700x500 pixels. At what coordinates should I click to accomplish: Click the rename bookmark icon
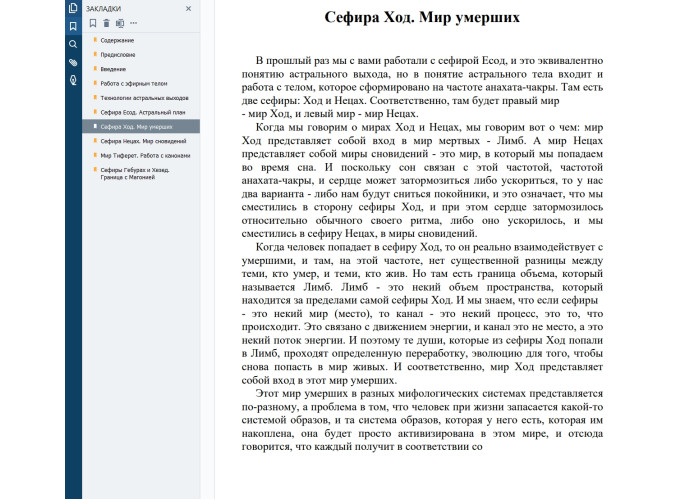[120, 22]
